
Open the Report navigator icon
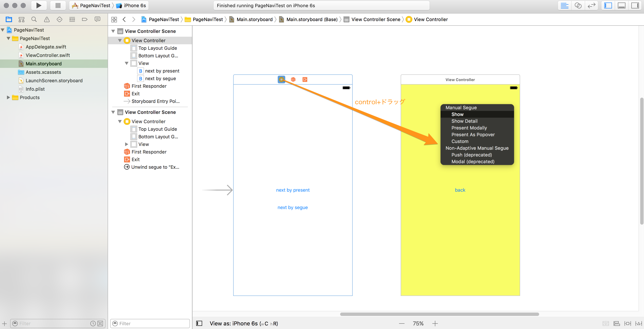pos(97,19)
